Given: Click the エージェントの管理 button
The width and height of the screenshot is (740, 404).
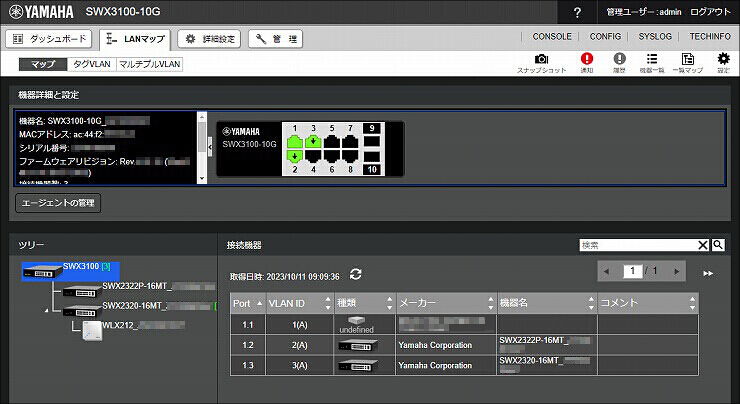Looking at the screenshot, I should coord(58,203).
